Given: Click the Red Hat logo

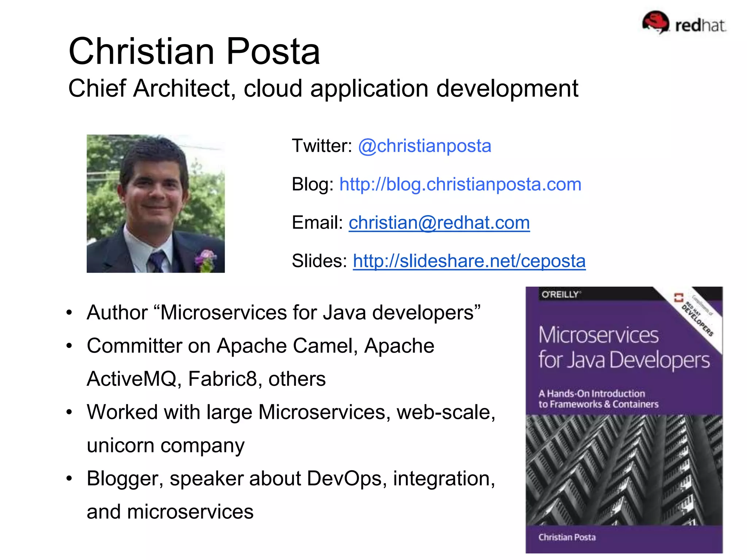Looking at the screenshot, I should pyautogui.click(x=684, y=23).
